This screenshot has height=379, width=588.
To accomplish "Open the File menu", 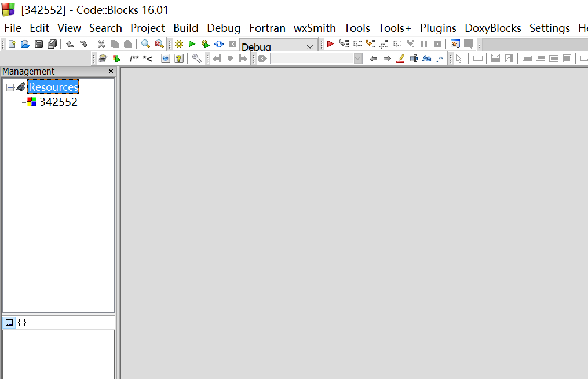I will point(13,28).
